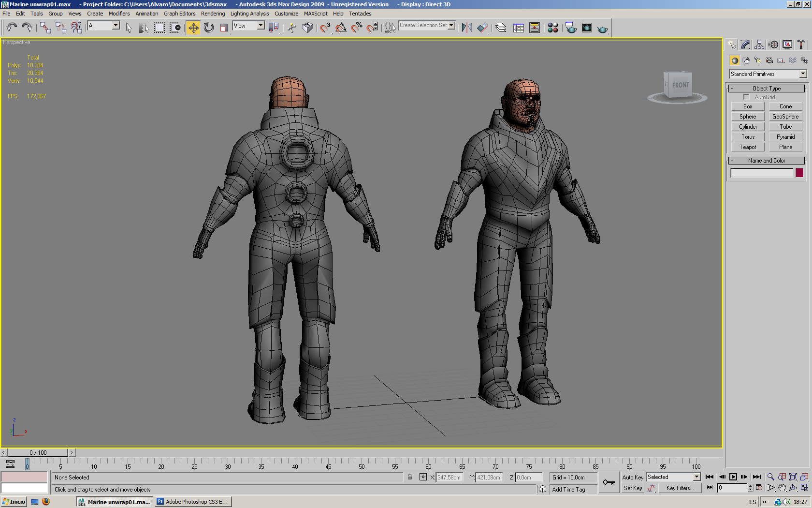Toggle the selection lock padlock

[x=410, y=477]
